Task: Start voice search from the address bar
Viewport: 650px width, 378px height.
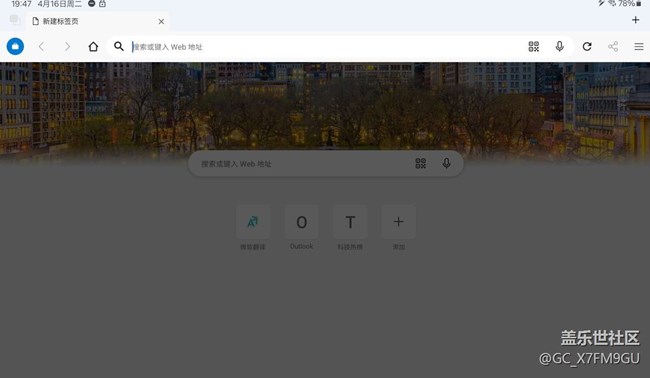Action: (559, 46)
